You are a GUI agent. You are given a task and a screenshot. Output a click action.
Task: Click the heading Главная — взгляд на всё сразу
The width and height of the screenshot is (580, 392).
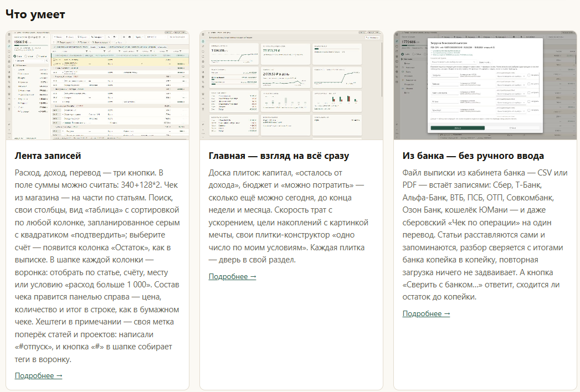[x=279, y=156]
